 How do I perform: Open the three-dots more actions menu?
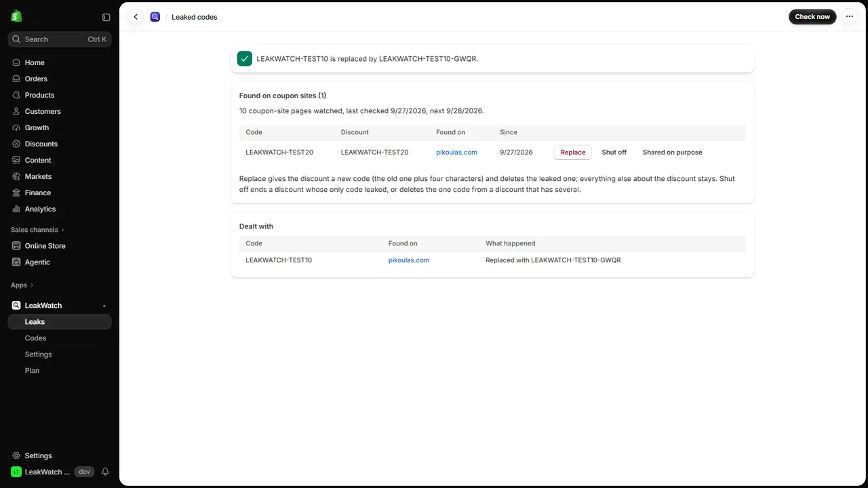(x=849, y=16)
